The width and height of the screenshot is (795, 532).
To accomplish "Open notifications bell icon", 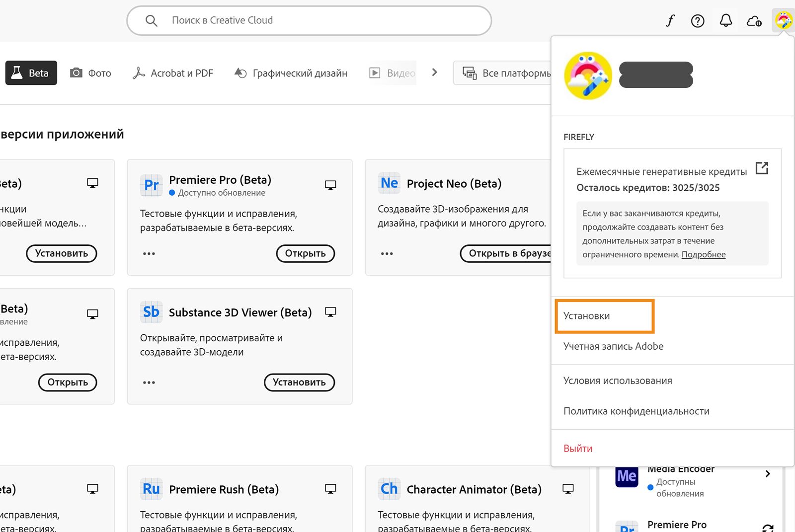I will pyautogui.click(x=726, y=20).
